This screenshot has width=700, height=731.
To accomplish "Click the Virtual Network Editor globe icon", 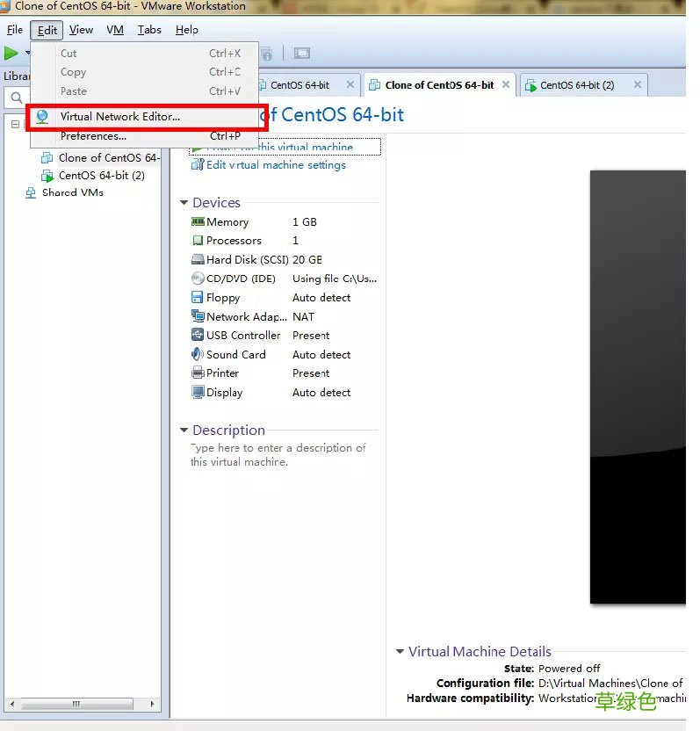I will point(42,117).
